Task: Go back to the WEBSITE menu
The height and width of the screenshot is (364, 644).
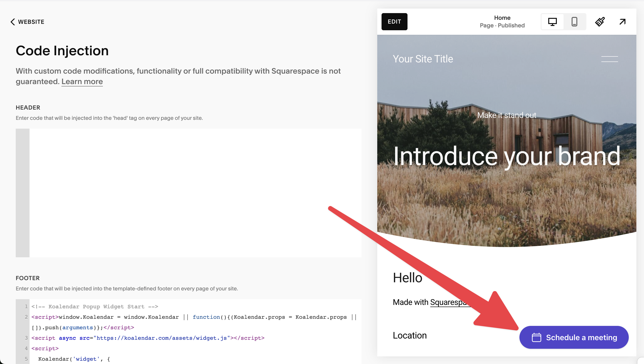Action: point(27,22)
